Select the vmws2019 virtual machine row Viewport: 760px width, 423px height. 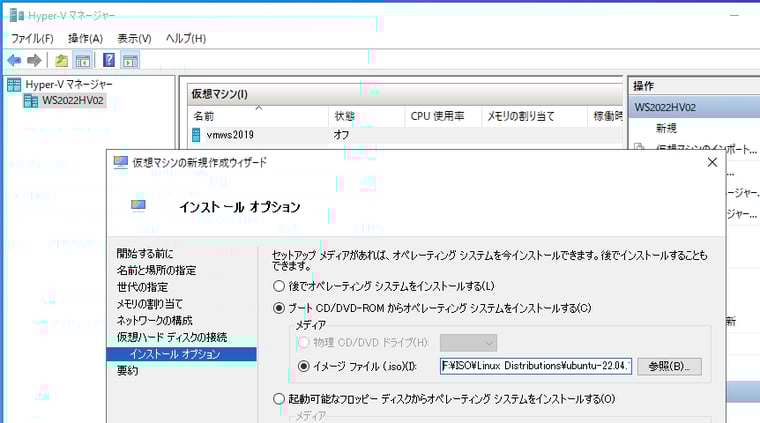tap(405, 135)
